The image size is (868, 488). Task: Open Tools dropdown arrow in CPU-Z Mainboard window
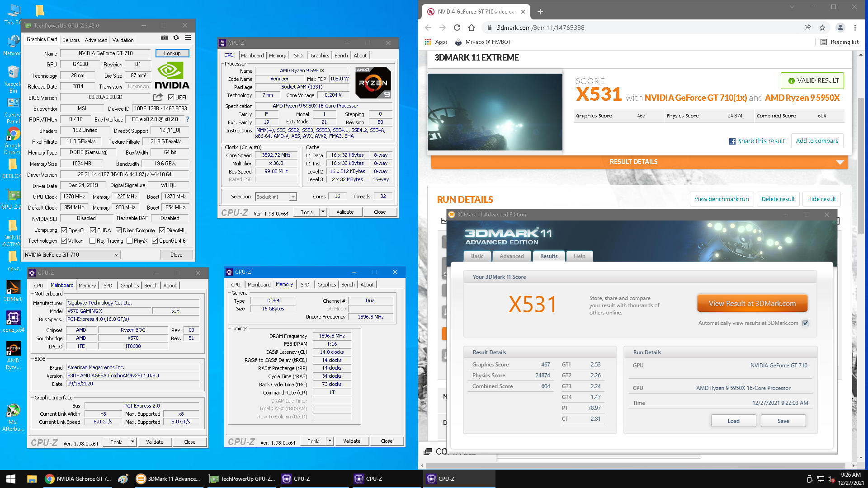pyautogui.click(x=132, y=442)
